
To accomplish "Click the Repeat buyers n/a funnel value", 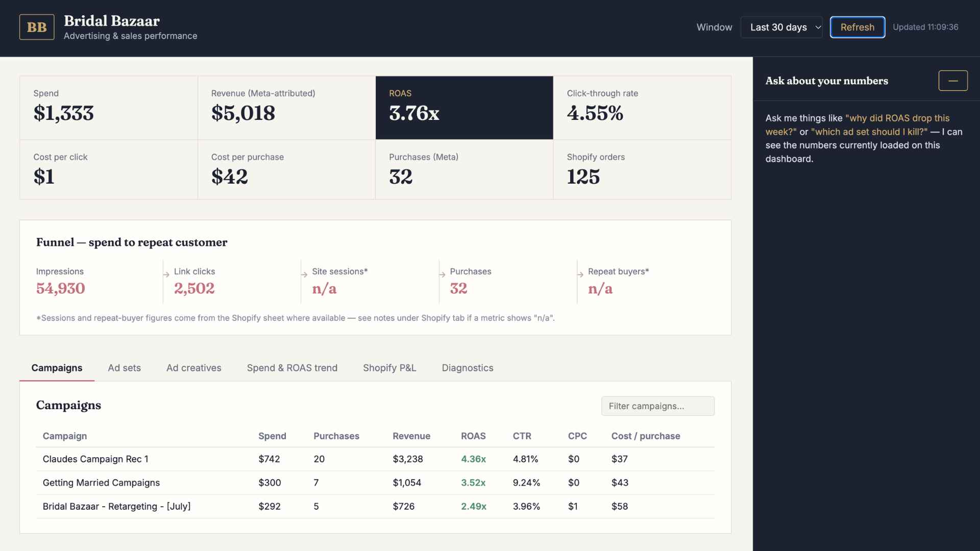I will [x=600, y=289].
